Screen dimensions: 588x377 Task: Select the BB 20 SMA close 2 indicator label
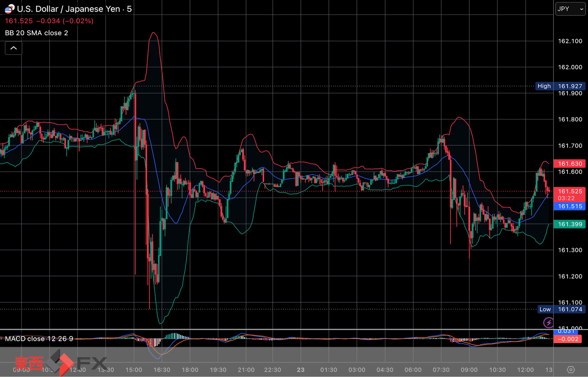pos(36,33)
